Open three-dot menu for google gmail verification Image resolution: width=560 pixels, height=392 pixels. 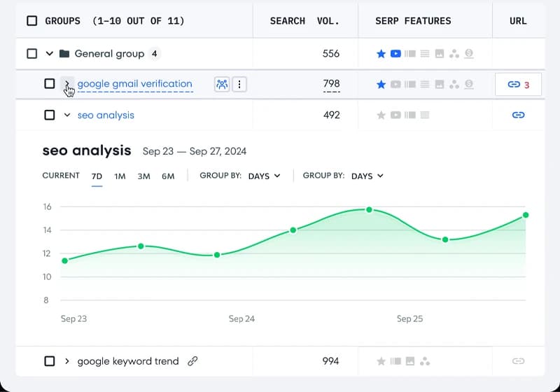pos(239,84)
